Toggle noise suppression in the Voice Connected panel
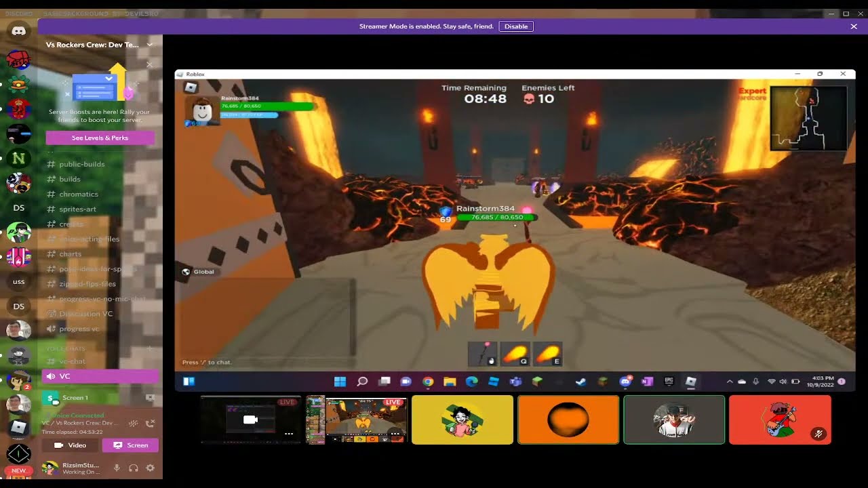Screen dimensions: 868x488 click(x=134, y=424)
